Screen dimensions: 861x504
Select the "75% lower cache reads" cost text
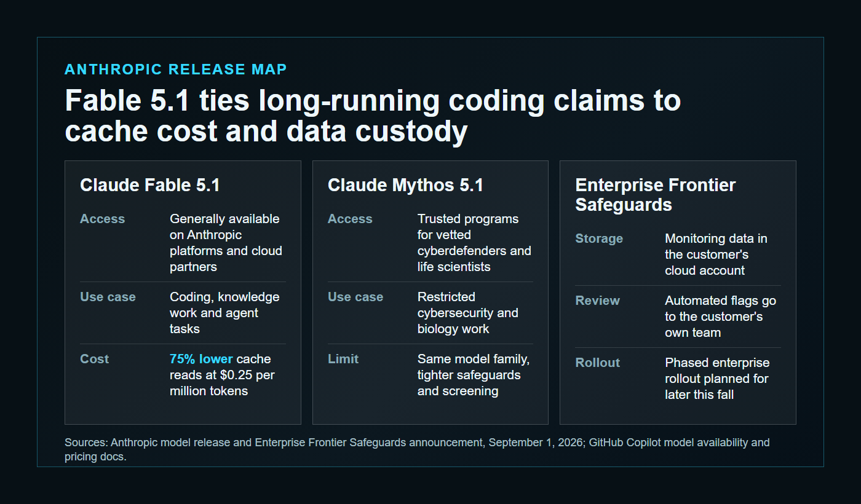tap(221, 375)
